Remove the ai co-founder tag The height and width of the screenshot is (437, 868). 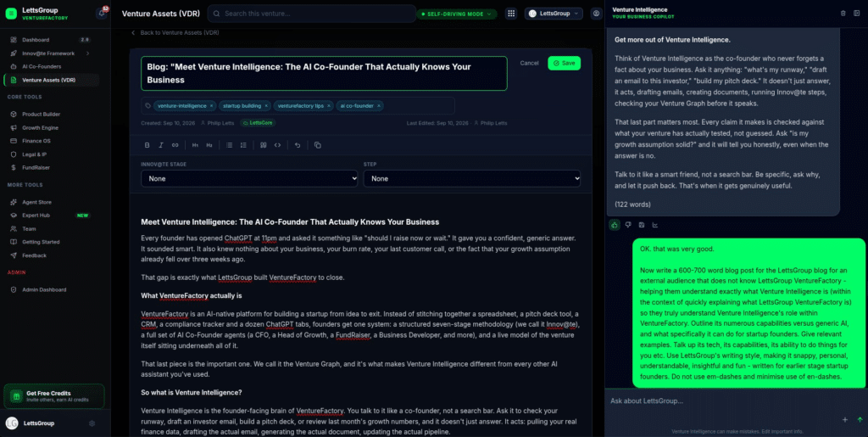(x=379, y=105)
